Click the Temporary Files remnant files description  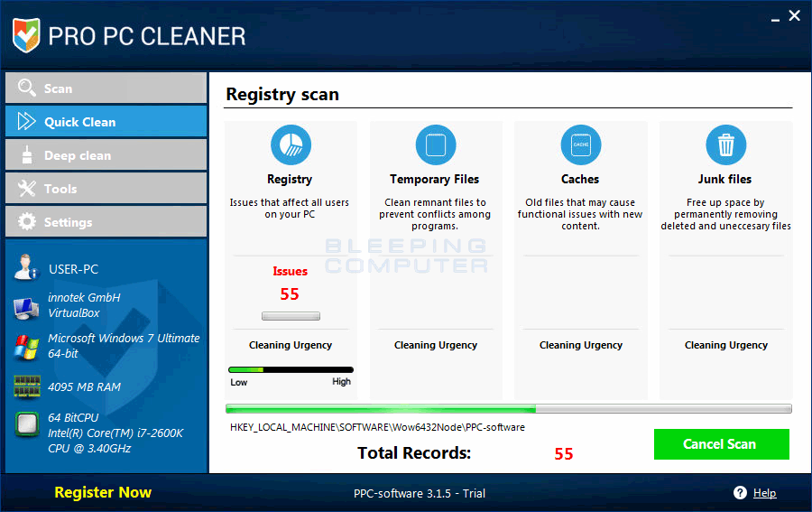click(435, 214)
